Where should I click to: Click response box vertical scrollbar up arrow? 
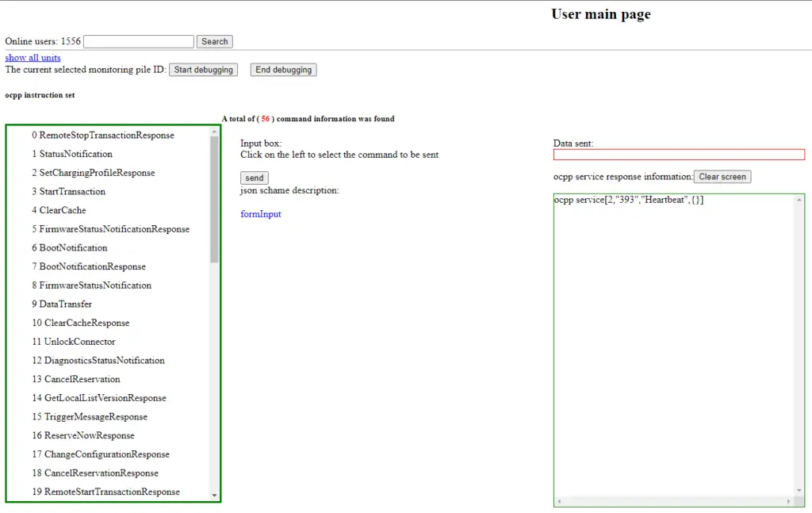click(799, 200)
